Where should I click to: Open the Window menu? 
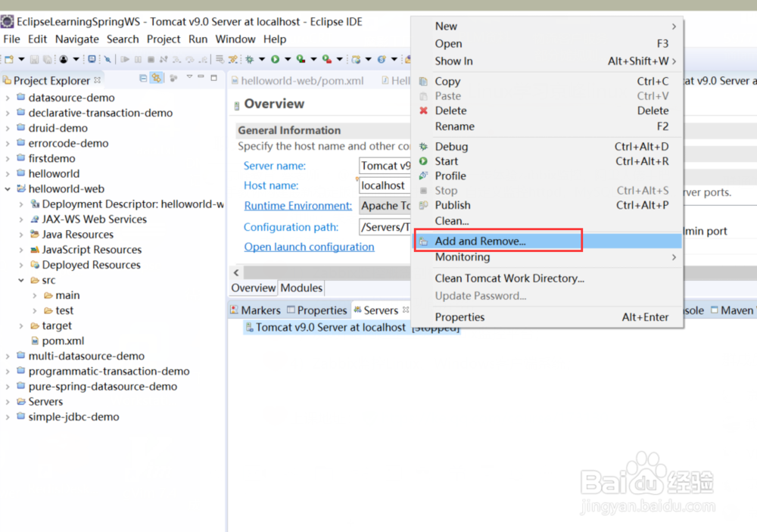pos(235,39)
